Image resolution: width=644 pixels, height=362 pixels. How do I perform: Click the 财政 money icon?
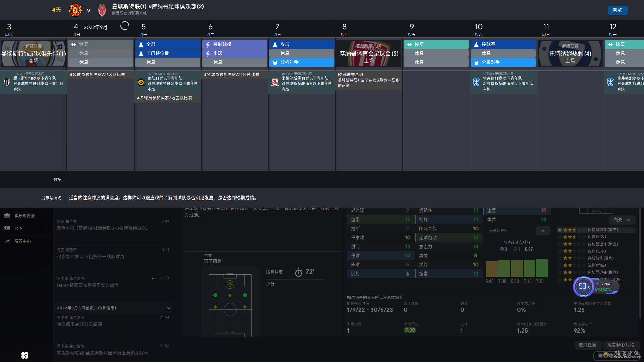(x=7, y=228)
